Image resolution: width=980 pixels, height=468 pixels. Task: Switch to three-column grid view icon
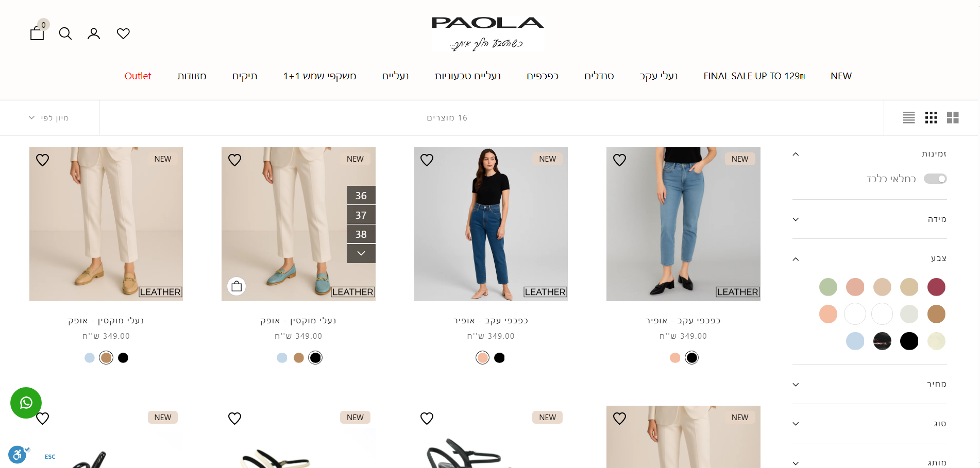point(931,118)
